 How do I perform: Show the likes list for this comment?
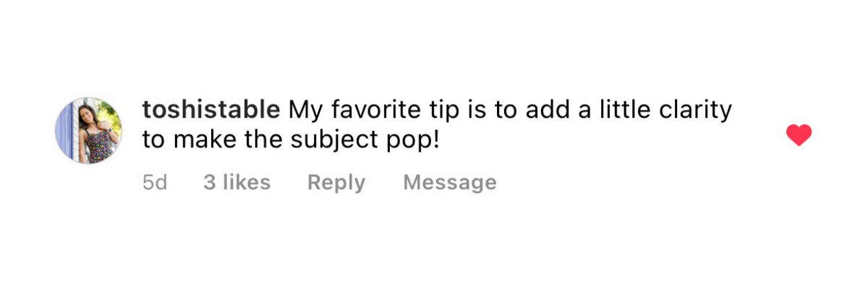coord(237,183)
